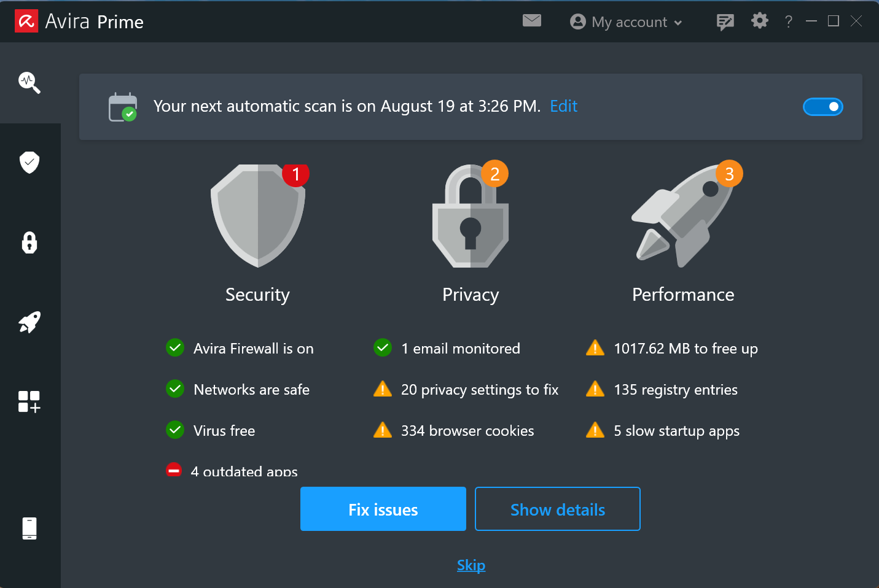Click green check beside Networks are safe

tap(175, 389)
